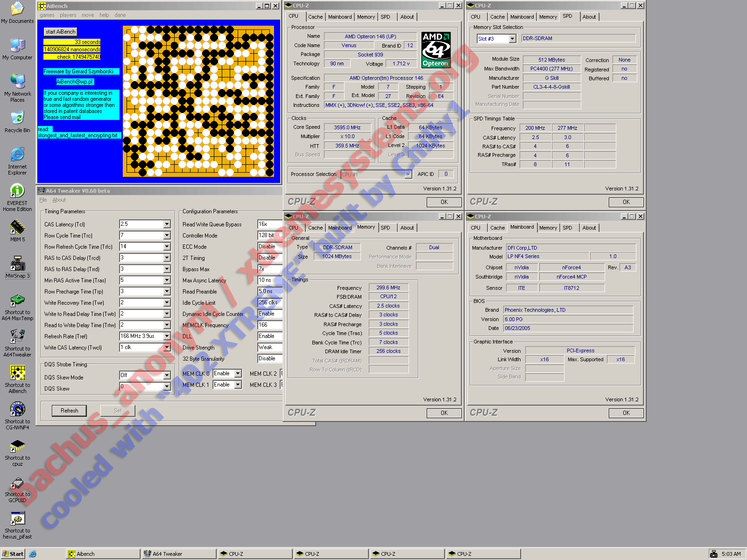This screenshot has width=747, height=560.
Task: Click the '299.6 MHz' memory frequency value
Action: click(x=388, y=288)
